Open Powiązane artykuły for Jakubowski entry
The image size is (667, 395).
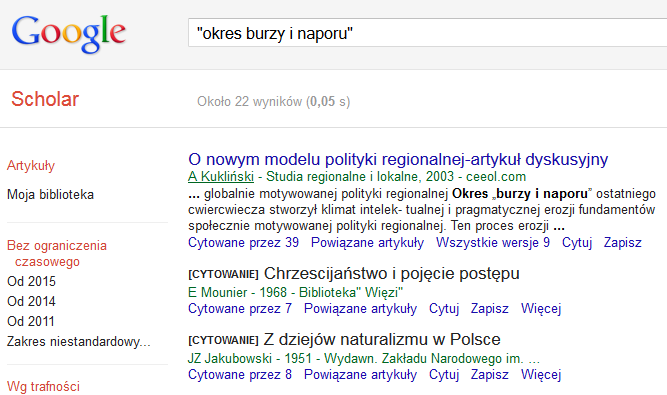[x=361, y=374]
